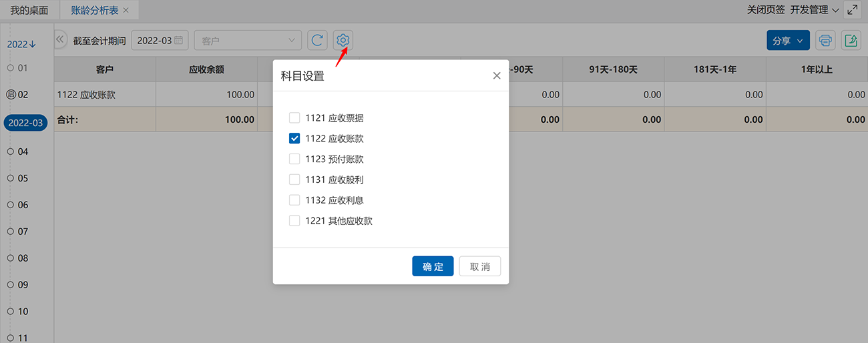This screenshot has width=868, height=343.
Task: Click the print icon
Action: 825,41
